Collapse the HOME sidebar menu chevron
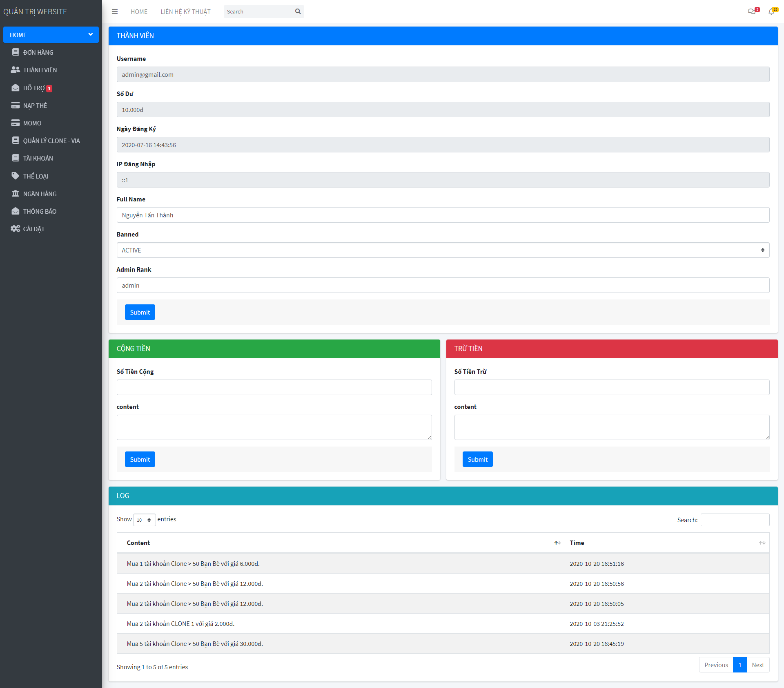This screenshot has width=784, height=688. (x=91, y=35)
